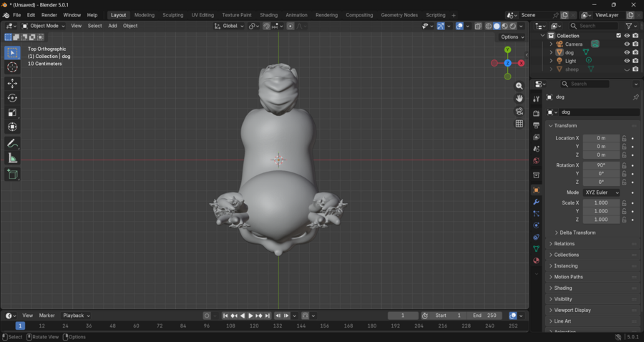
Task: Activate the Cursor tool
Action: (12, 67)
